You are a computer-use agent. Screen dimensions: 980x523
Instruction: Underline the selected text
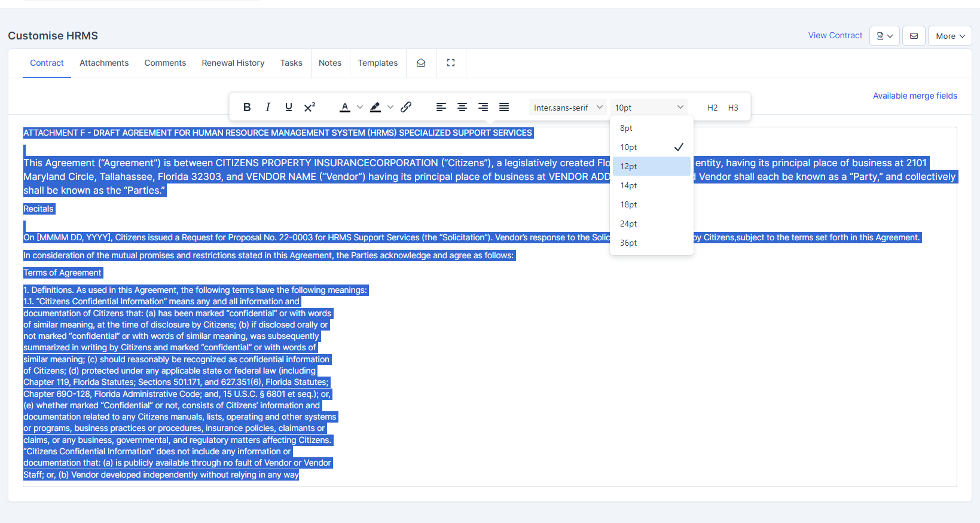click(289, 107)
